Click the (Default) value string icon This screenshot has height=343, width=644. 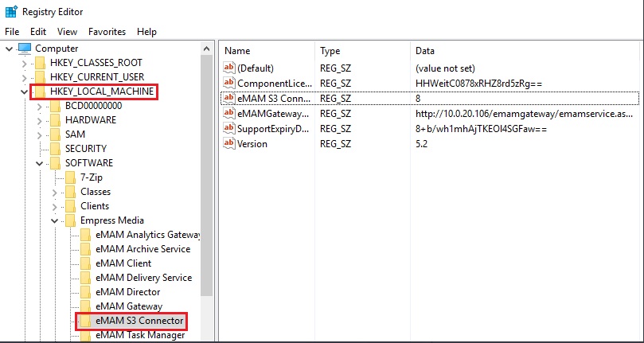coord(228,68)
